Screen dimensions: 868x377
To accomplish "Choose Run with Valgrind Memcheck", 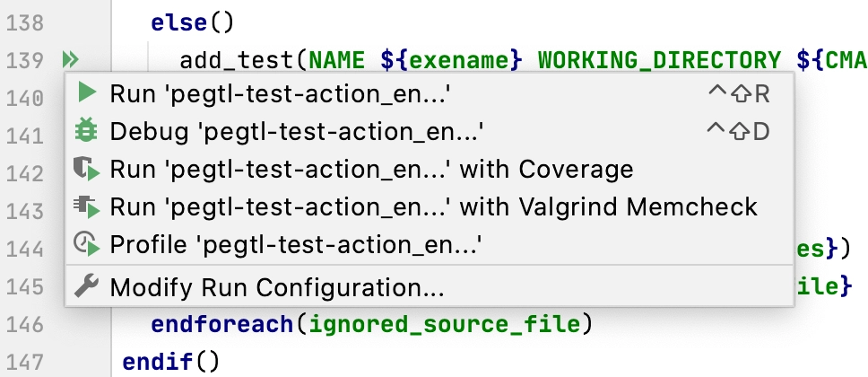I will 430,207.
